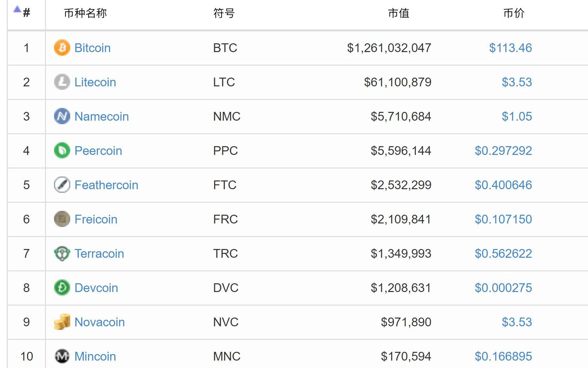Click the blue Namecoin logo icon
The width and height of the screenshot is (588, 368).
point(62,116)
